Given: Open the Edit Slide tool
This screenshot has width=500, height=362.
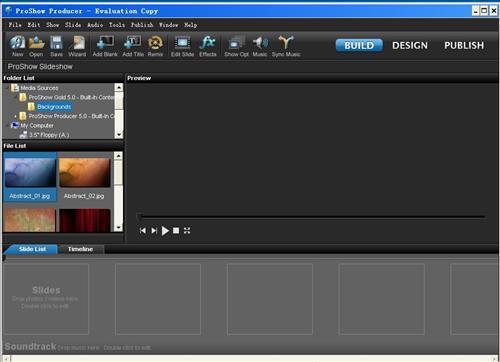Looking at the screenshot, I should tap(182, 46).
